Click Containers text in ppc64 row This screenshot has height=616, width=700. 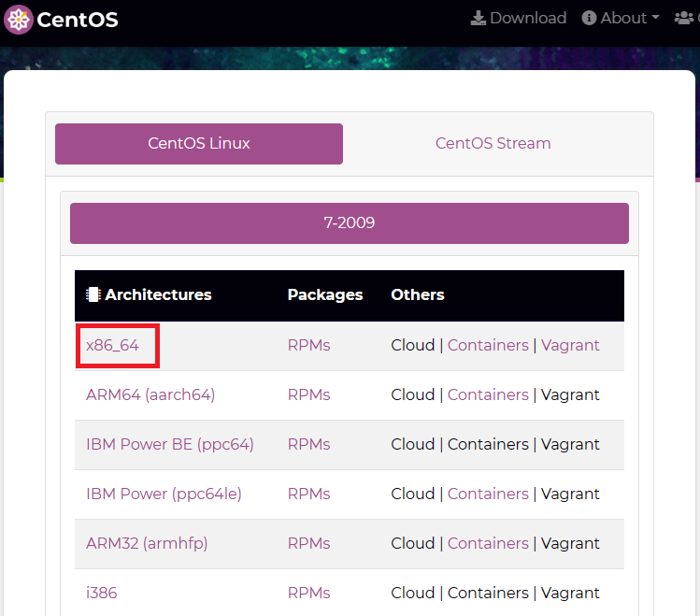coord(488,445)
